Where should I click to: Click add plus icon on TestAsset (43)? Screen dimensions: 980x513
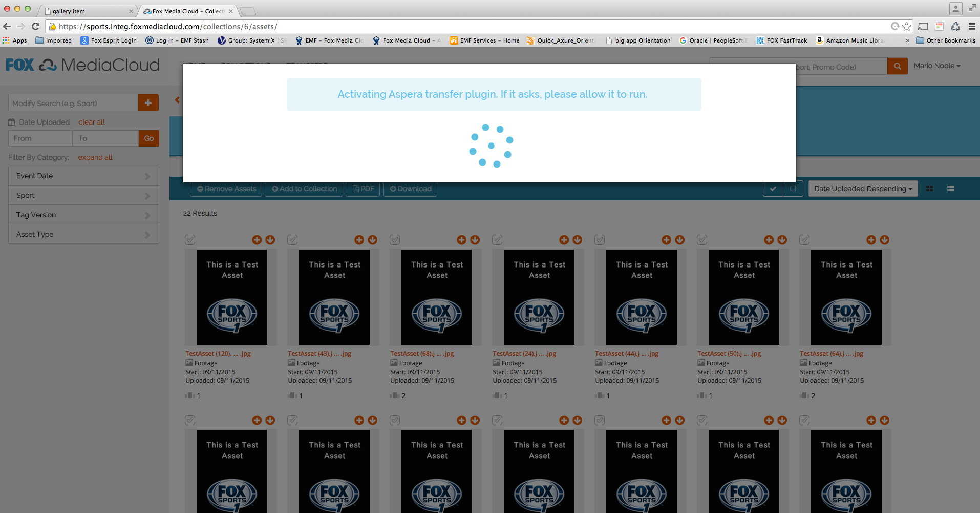(359, 240)
